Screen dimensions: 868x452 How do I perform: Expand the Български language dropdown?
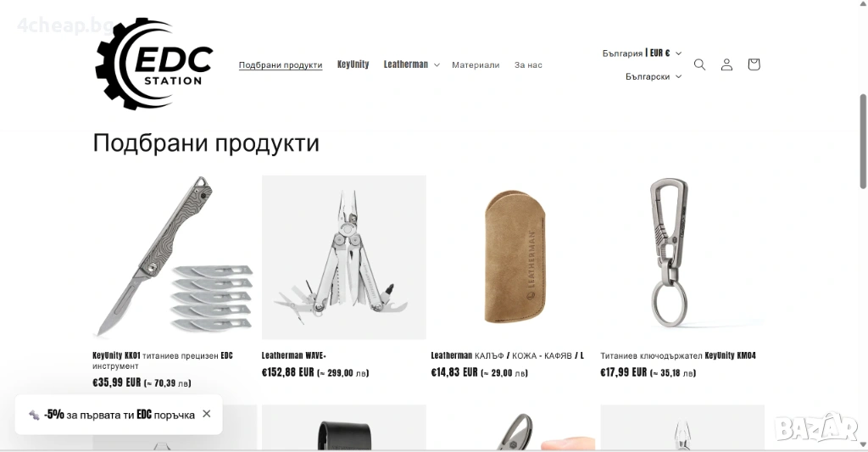click(654, 76)
